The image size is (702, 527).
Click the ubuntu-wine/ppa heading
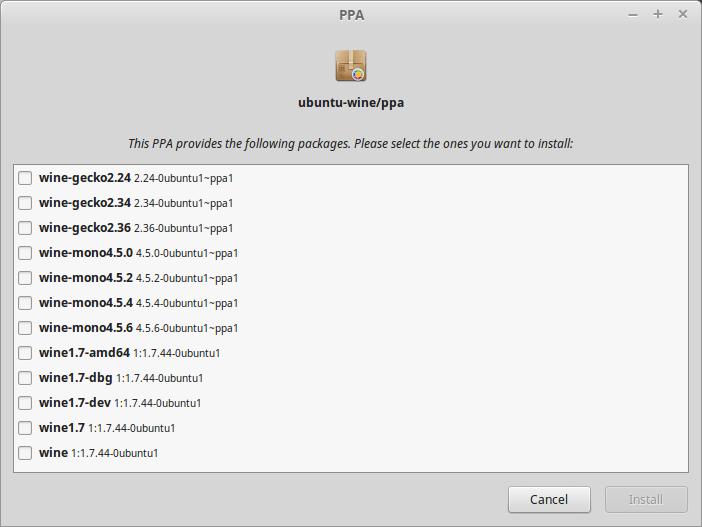[x=351, y=102]
